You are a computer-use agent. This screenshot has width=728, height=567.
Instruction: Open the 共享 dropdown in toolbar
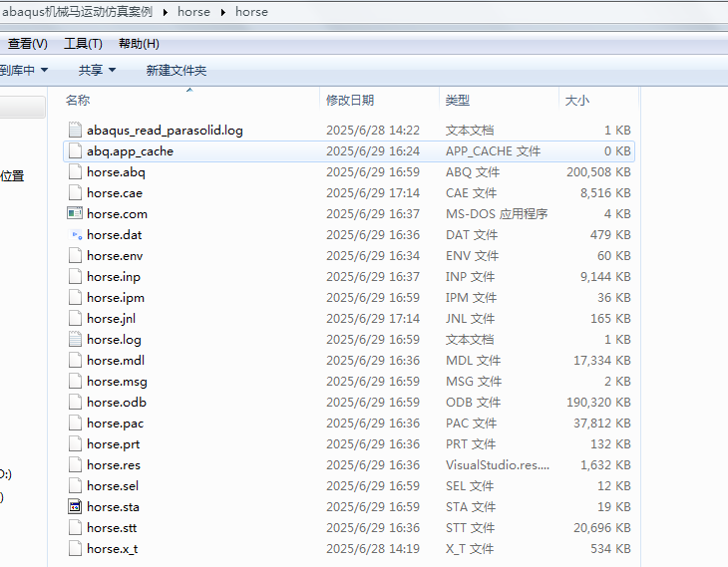pos(97,70)
